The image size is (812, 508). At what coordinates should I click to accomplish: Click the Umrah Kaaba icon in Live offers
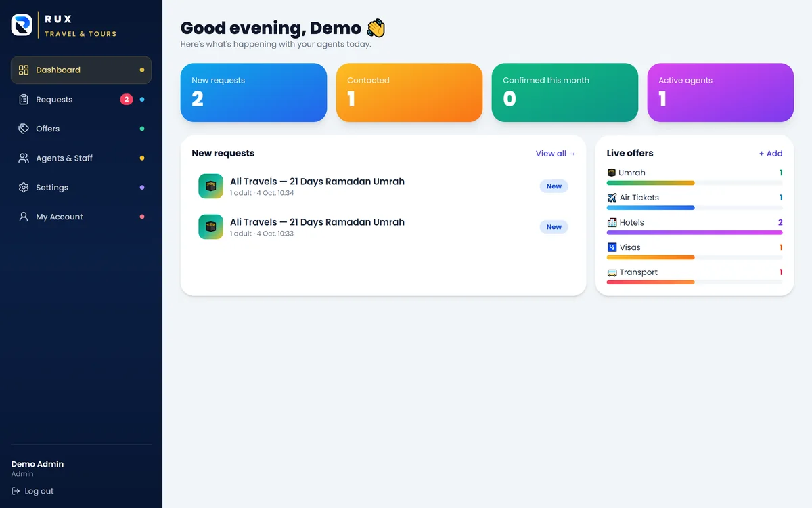click(x=612, y=173)
